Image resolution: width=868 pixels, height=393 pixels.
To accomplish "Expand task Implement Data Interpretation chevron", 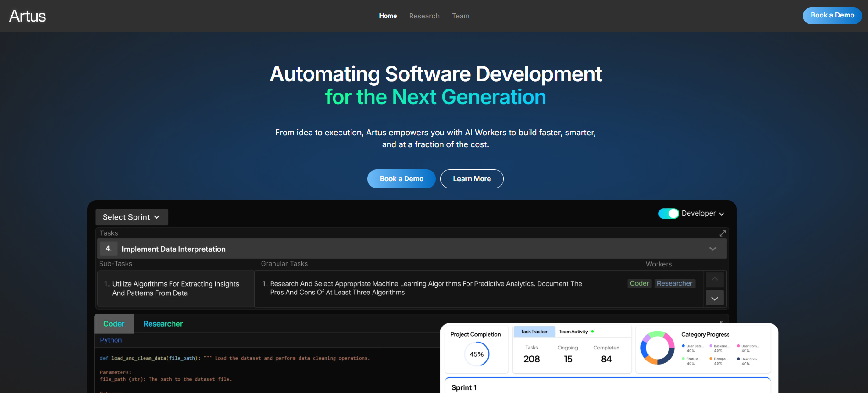I will (x=712, y=249).
